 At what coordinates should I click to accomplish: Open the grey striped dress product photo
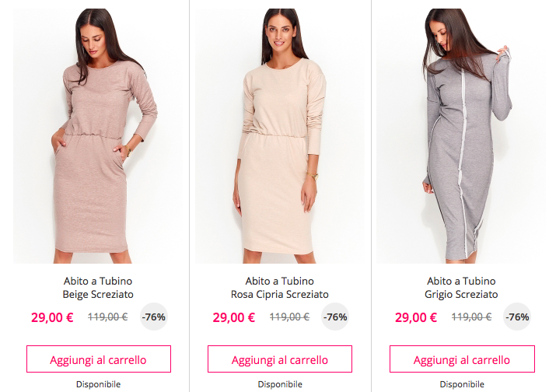coord(461,136)
